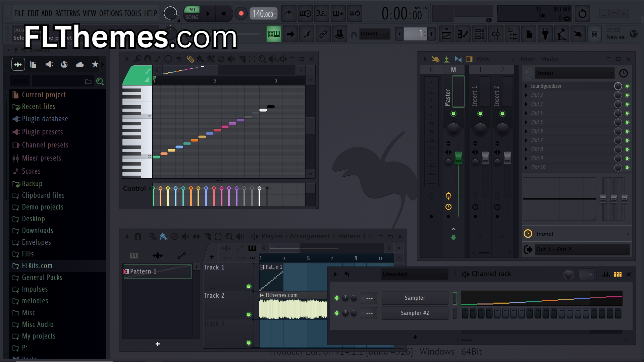Open the EDIT menu

coord(33,13)
